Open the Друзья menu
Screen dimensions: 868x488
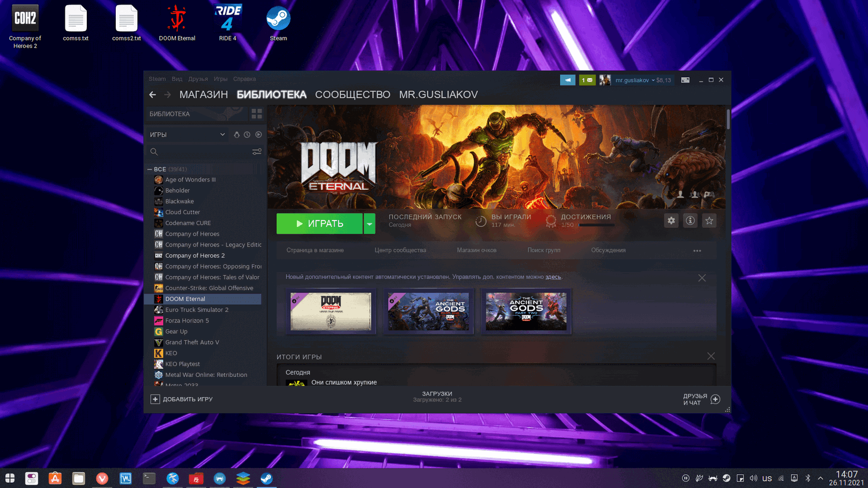tap(198, 79)
